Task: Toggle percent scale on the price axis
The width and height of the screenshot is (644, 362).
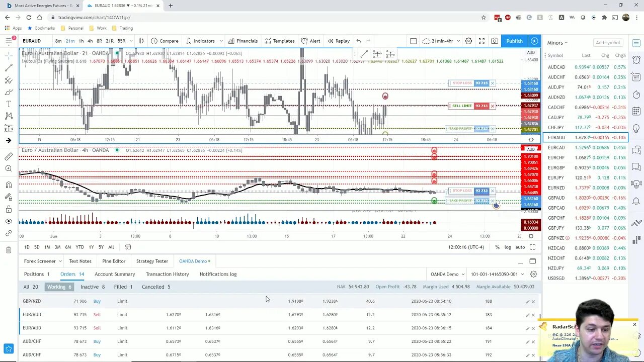Action: (x=497, y=247)
